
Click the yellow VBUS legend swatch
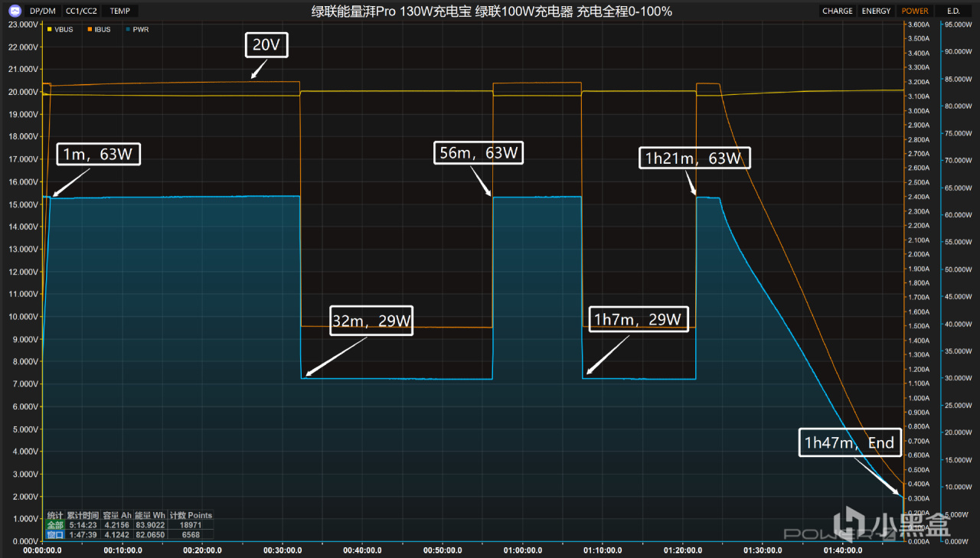coord(51,30)
